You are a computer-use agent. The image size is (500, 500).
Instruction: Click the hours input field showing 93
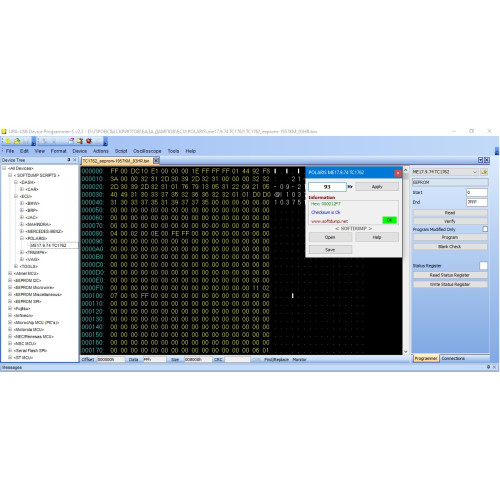[327, 187]
